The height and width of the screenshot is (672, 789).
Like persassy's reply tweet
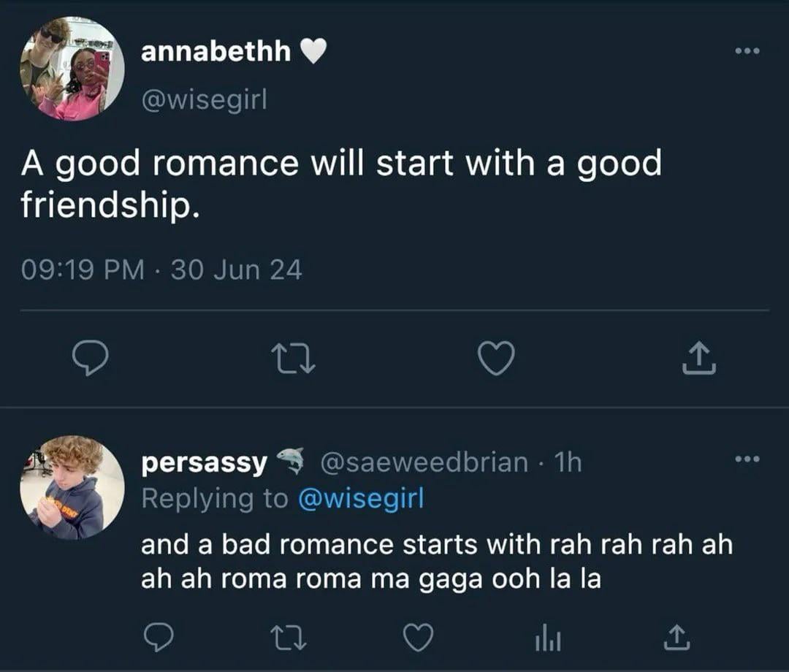coord(418,637)
